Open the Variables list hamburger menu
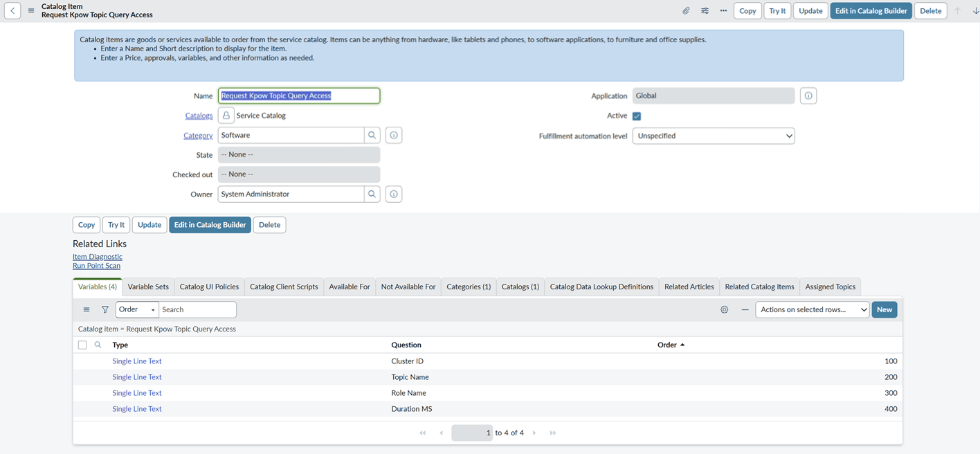 click(x=87, y=310)
